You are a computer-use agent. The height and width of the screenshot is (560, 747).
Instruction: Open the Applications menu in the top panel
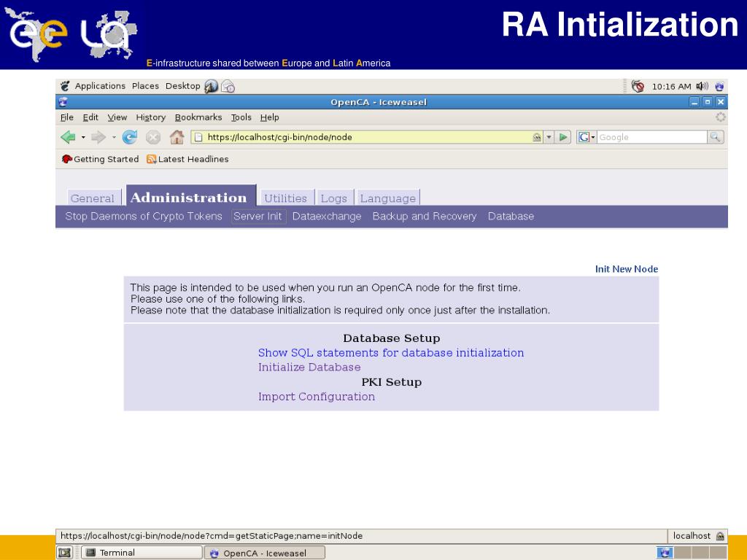coord(100,86)
